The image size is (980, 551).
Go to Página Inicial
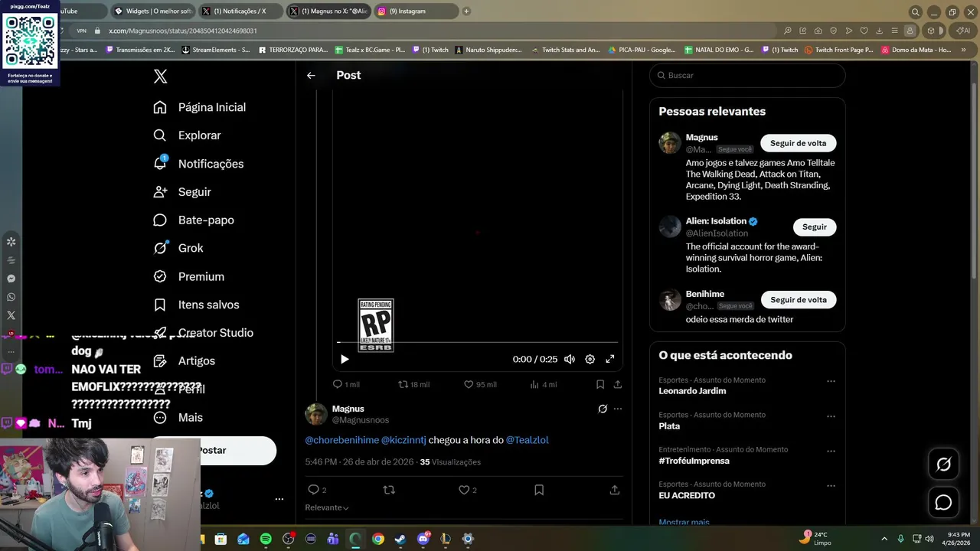click(200, 107)
